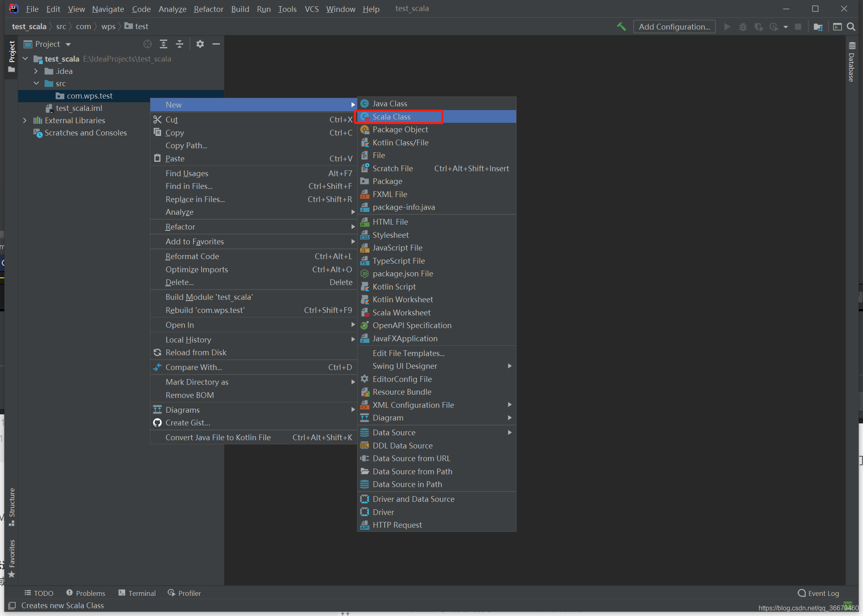Open the TODO tool window
This screenshot has height=616, width=863.
tap(39, 593)
